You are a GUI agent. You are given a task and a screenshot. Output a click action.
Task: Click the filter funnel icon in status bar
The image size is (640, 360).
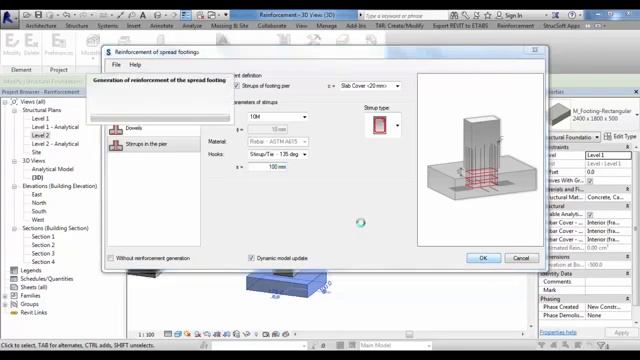[x=602, y=345]
